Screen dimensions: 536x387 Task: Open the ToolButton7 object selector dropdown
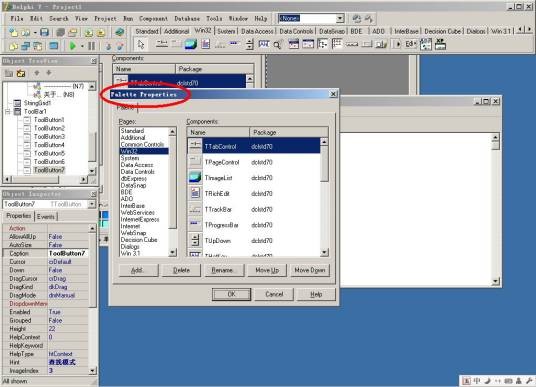click(x=91, y=204)
